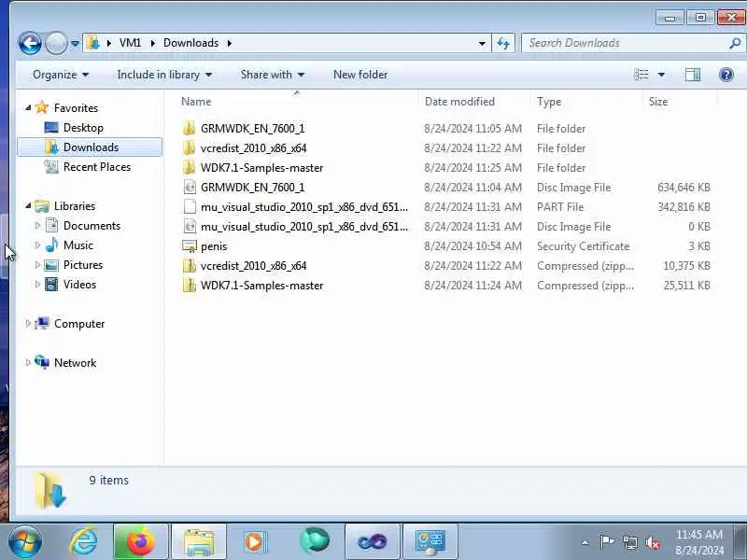Launch Internet Explorer from the taskbar

(x=83, y=542)
